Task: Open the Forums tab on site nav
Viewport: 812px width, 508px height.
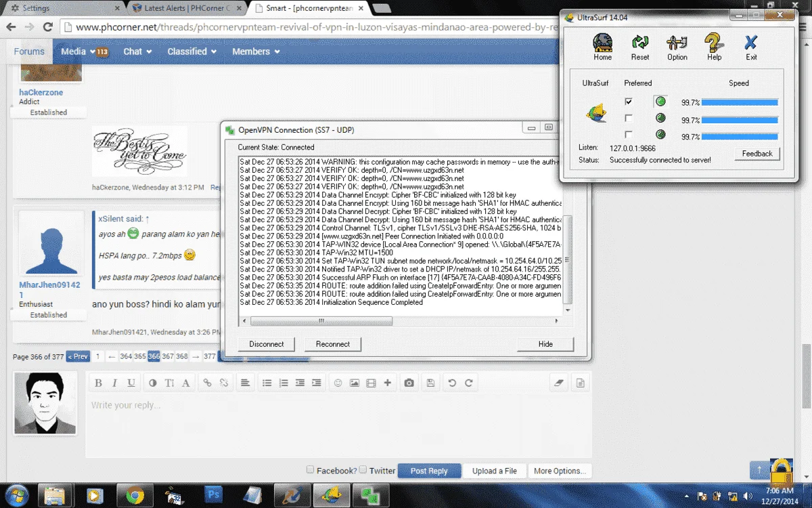Action: pos(29,51)
